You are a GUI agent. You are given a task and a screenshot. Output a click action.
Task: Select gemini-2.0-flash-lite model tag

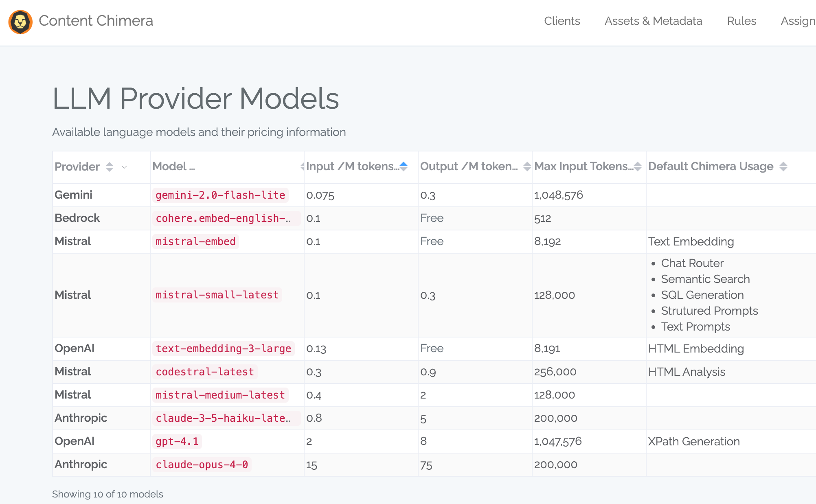click(220, 195)
